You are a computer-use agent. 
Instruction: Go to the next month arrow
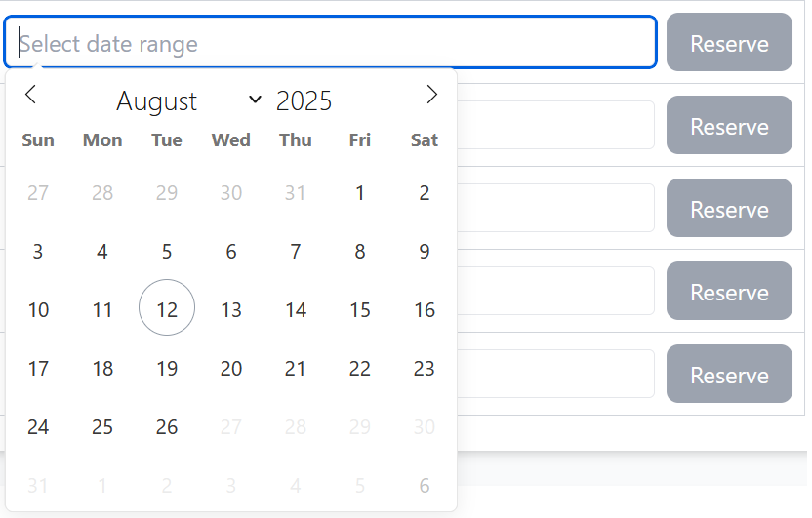[431, 95]
